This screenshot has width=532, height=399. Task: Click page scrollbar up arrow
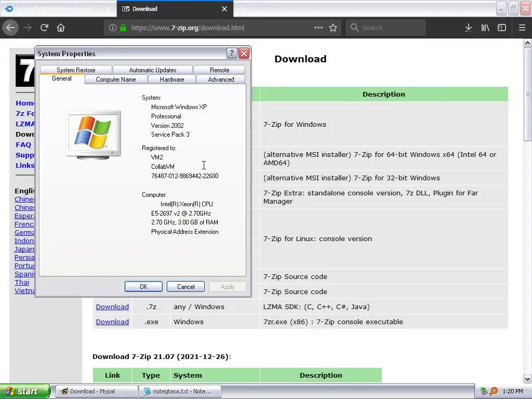527,43
